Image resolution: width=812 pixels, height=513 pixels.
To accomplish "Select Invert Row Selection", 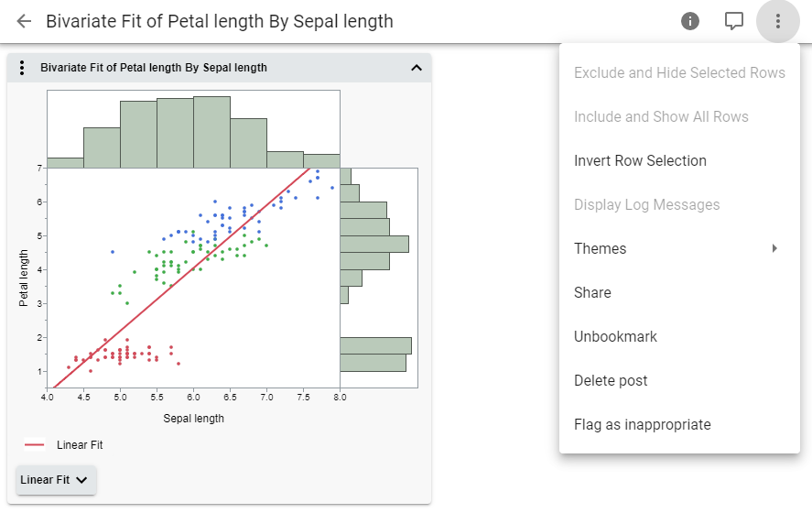I will tap(640, 160).
